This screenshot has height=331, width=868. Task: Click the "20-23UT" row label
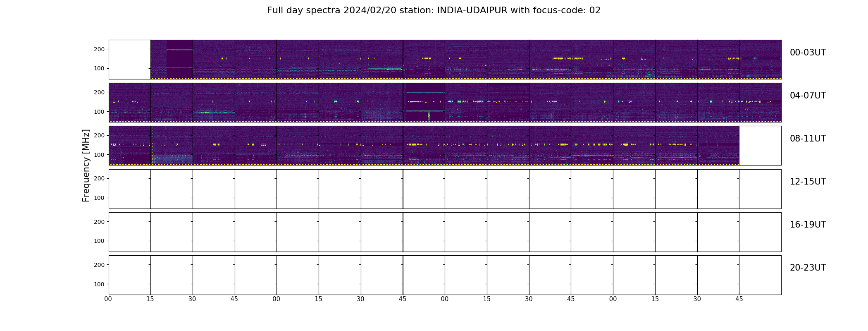(x=808, y=268)
